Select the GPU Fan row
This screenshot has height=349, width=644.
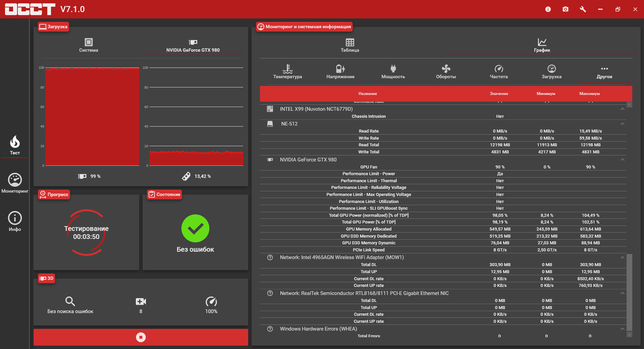click(443, 167)
